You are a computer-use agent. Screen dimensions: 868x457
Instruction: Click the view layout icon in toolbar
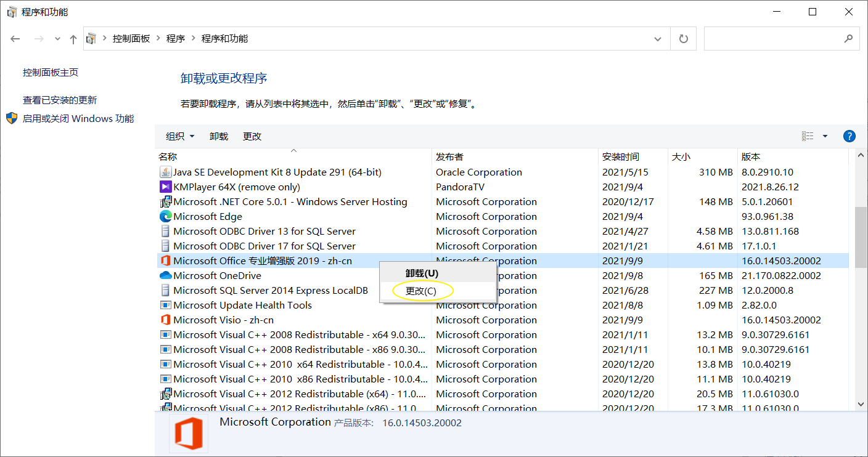(808, 136)
